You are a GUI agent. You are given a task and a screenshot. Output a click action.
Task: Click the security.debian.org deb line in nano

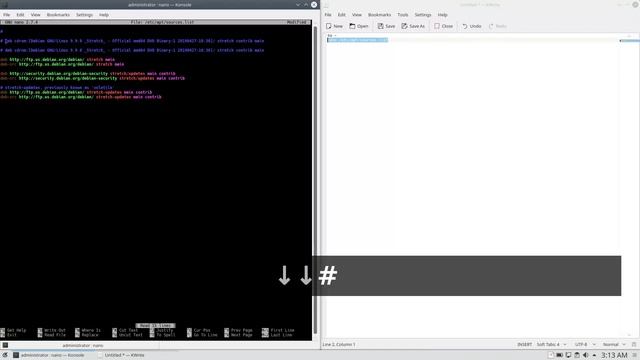pos(88,73)
